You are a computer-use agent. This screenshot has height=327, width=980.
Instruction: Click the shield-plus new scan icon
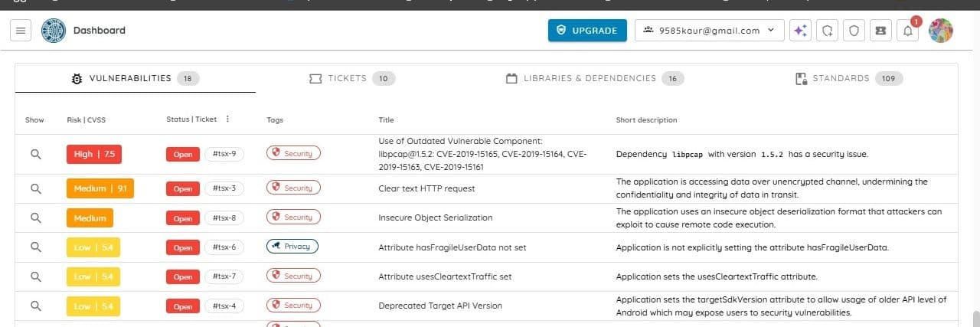827,31
